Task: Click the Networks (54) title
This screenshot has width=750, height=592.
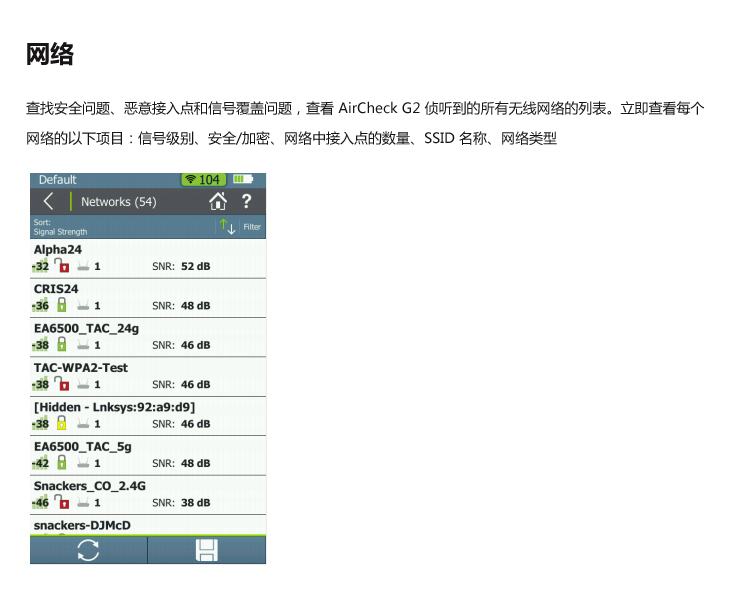Action: [119, 202]
